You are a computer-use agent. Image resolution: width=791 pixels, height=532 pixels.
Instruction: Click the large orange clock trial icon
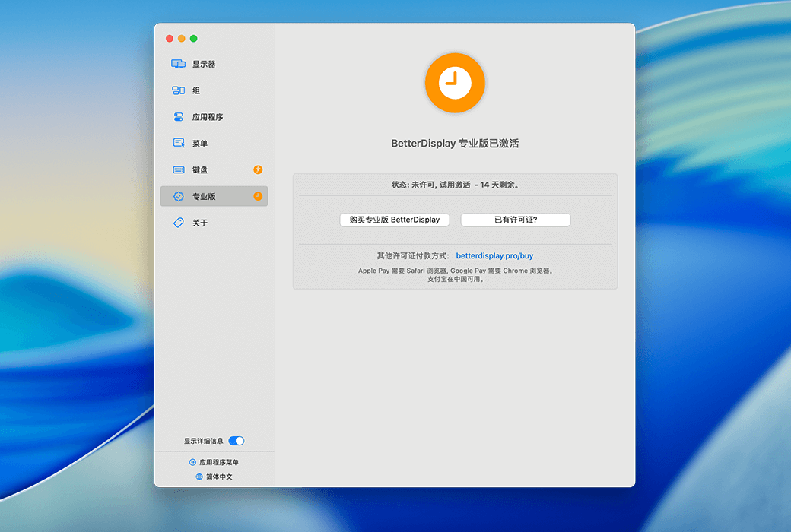[455, 83]
